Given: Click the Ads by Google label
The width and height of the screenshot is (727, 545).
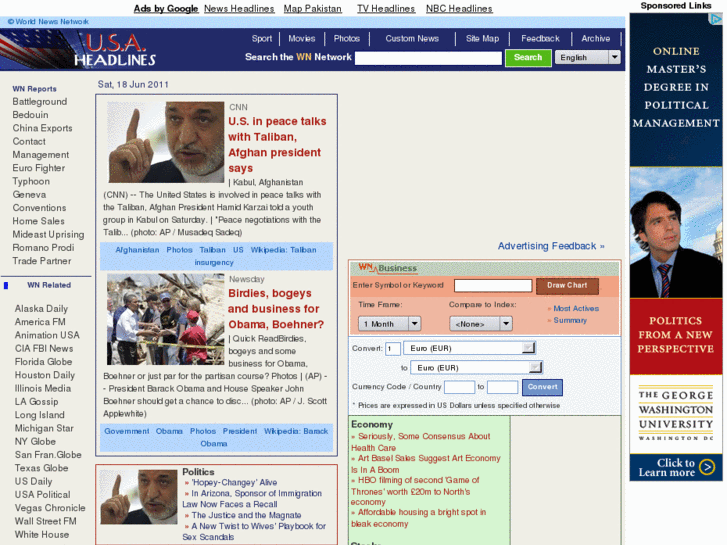Looking at the screenshot, I should click(166, 9).
